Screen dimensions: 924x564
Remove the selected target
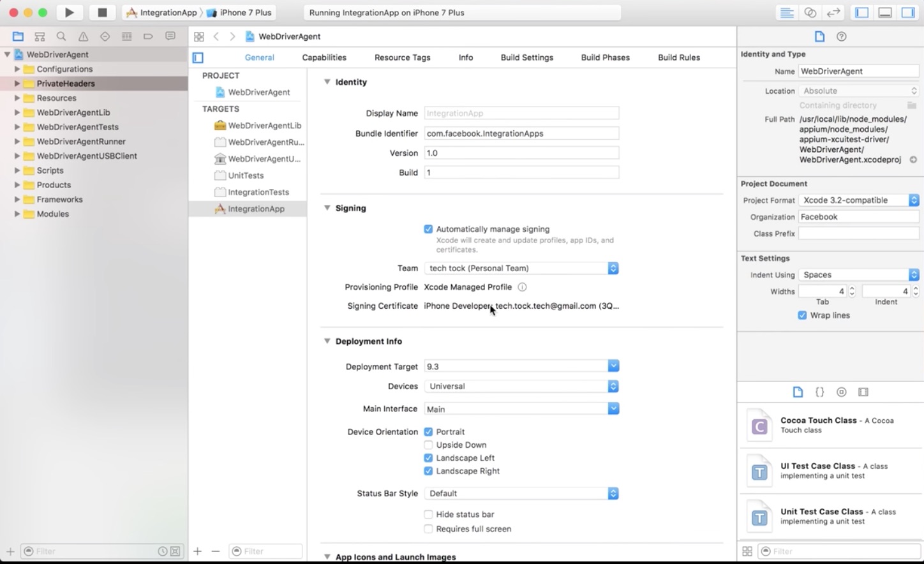[x=216, y=551]
